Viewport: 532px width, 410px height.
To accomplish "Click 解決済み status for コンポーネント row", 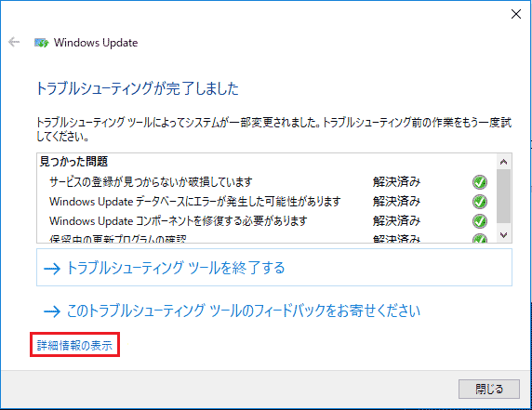I will pyautogui.click(x=396, y=221).
